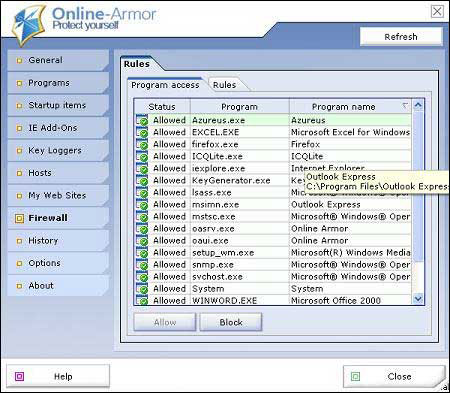Click the scroll down arrow of program list
The height and width of the screenshot is (393, 450).
coord(418,299)
